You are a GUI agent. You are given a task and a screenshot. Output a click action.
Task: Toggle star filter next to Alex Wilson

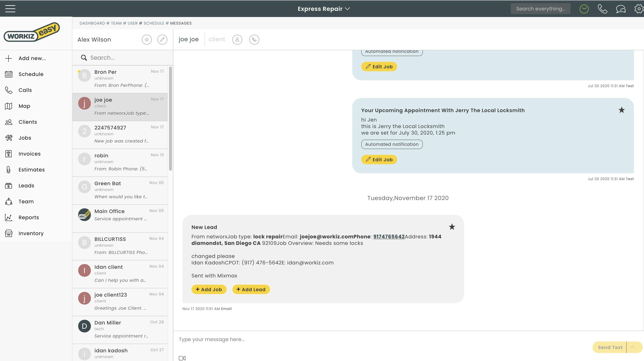pos(147,39)
